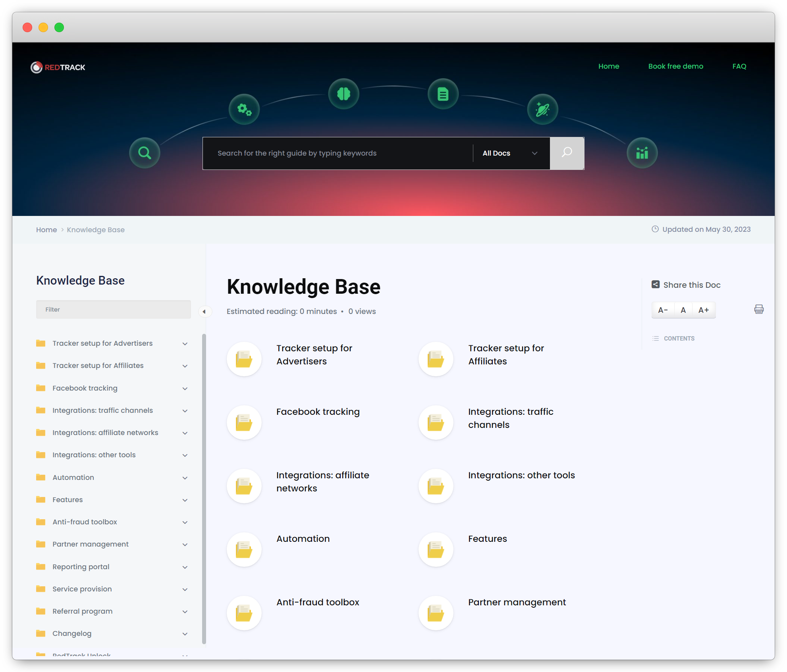
Task: Click the CONTENTS list icon
Action: (655, 338)
